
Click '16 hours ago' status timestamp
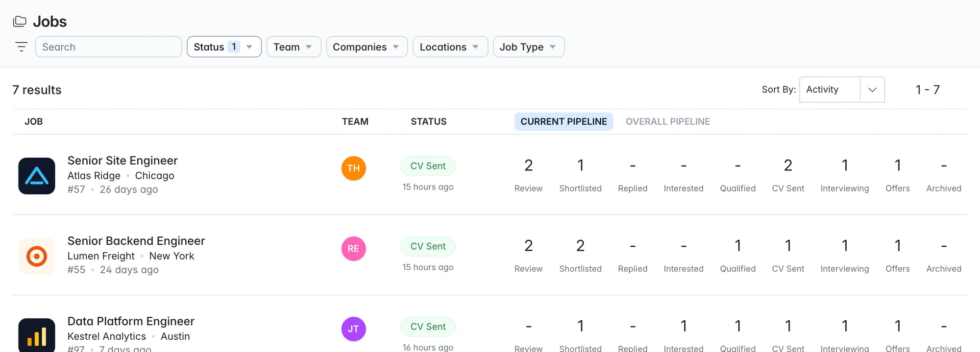click(428, 347)
